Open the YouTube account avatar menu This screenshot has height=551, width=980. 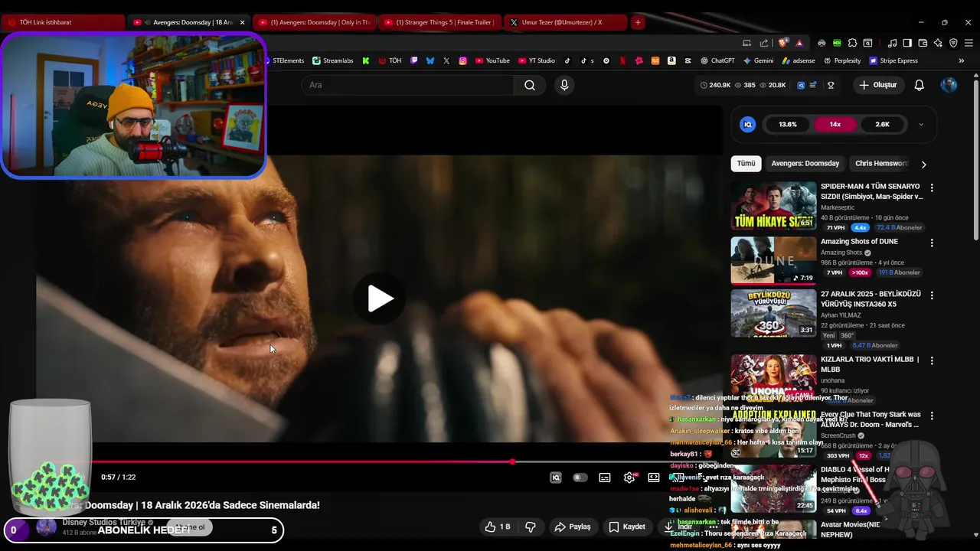(x=949, y=85)
